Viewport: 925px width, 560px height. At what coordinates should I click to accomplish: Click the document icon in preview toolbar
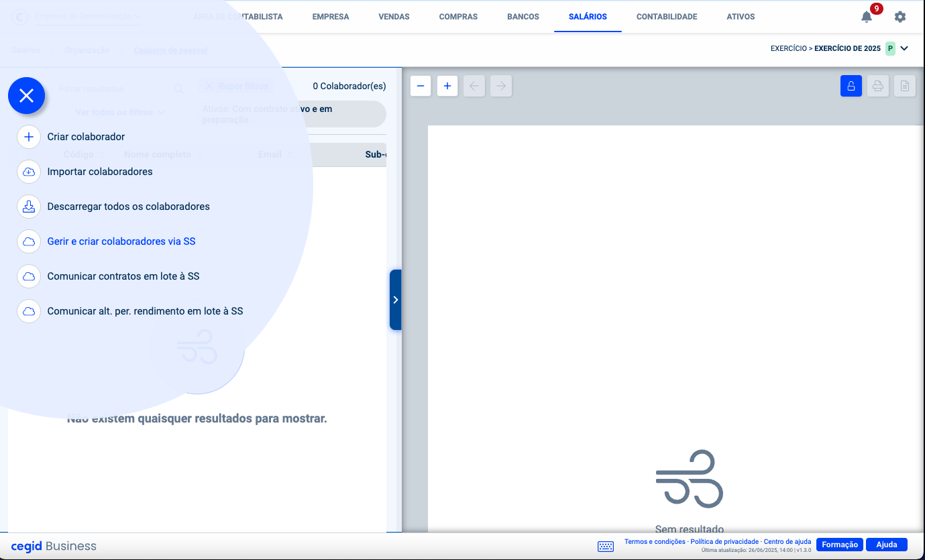(905, 86)
